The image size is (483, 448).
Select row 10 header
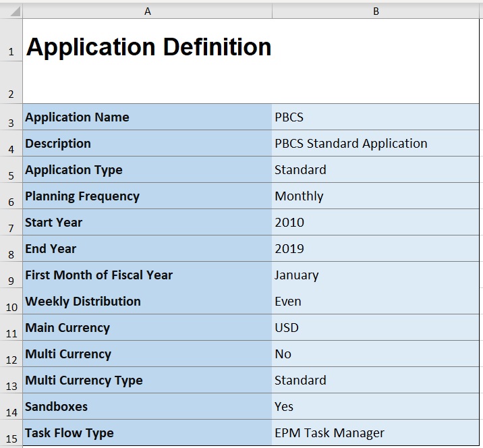coord(11,301)
